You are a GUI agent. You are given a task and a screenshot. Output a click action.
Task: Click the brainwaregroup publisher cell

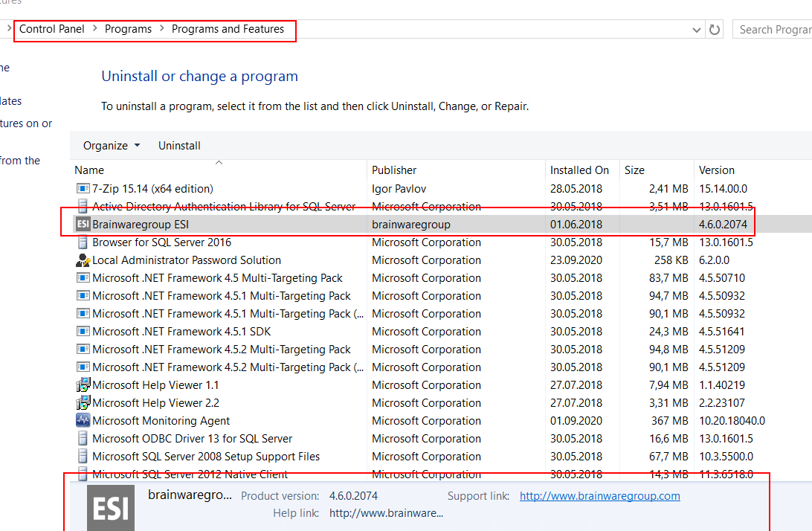(411, 225)
